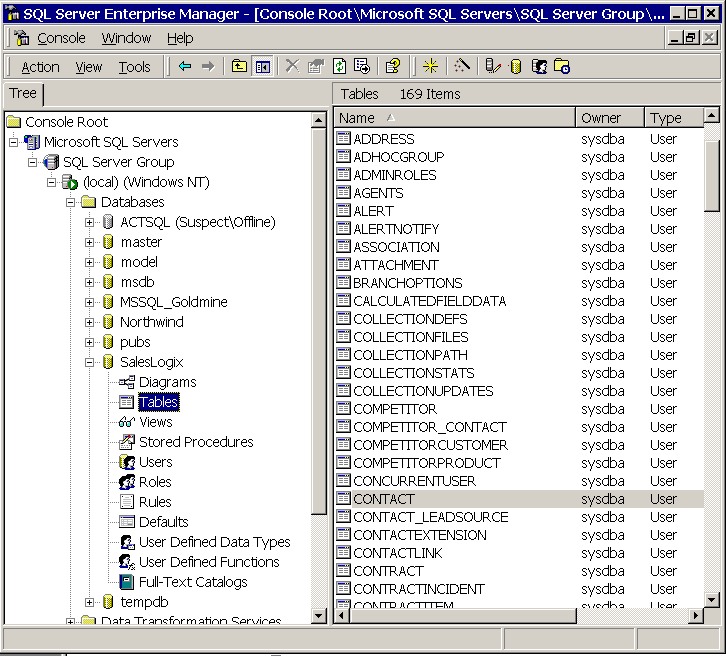The height and width of the screenshot is (656, 726).
Task: Click the Back arrow toolbar icon
Action: point(185,66)
